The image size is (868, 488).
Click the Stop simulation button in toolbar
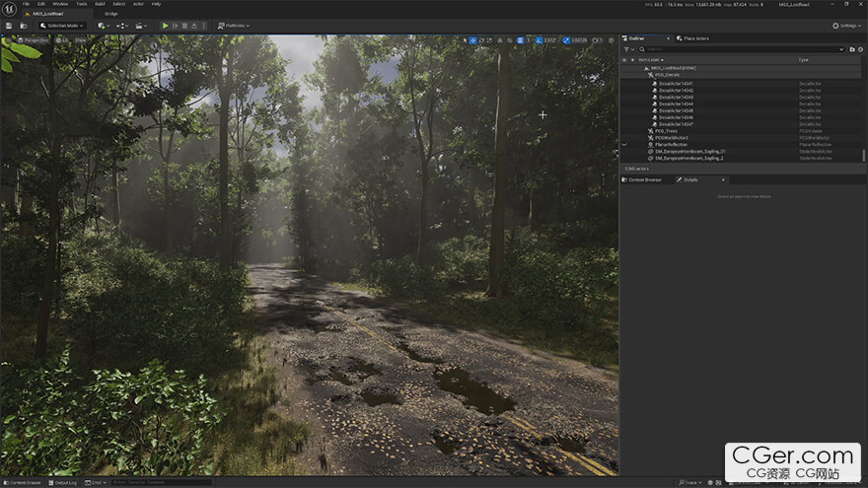(x=184, y=26)
